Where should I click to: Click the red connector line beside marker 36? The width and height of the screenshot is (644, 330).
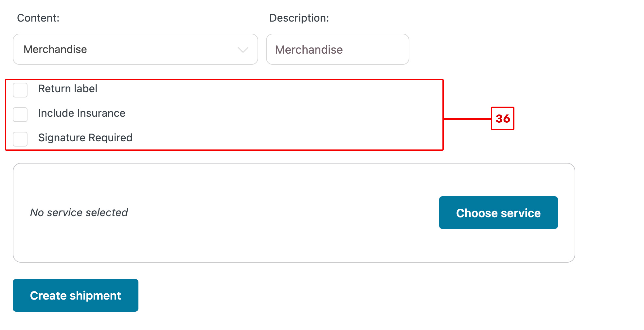coord(467,119)
